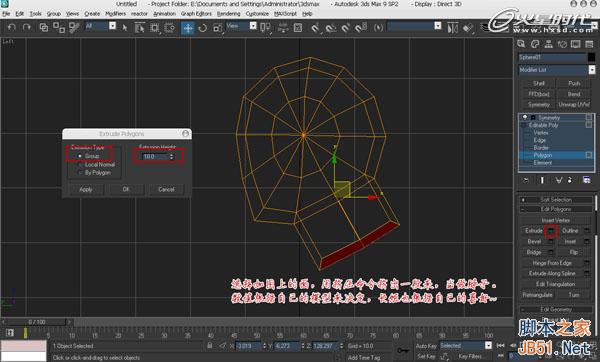Image resolution: width=600 pixels, height=362 pixels.
Task: Open the Rendering menu
Action: pyautogui.click(x=228, y=14)
